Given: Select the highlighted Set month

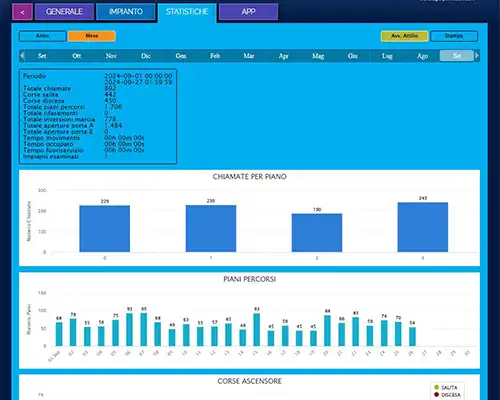Looking at the screenshot, I should coord(457,56).
